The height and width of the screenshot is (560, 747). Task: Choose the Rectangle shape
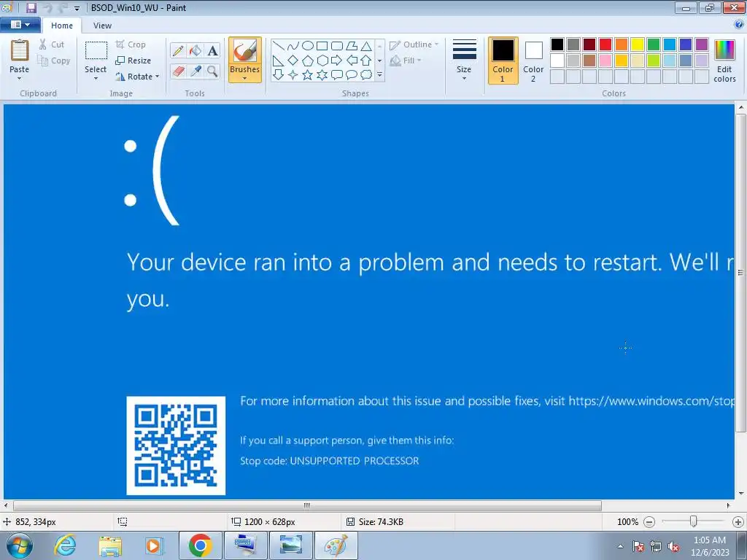coord(322,46)
